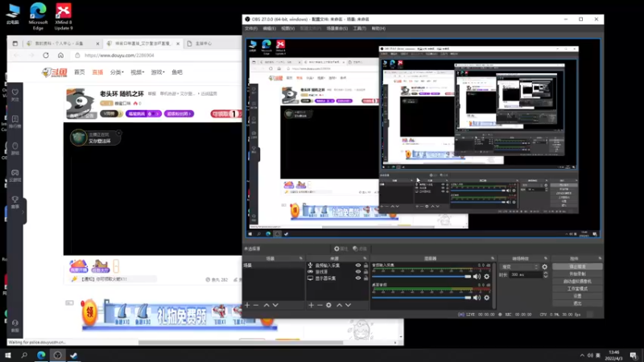Image resolution: width=644 pixels, height=362 pixels.
Task: Adjust 时长 300 ms duration stepper arrows
Action: point(546,274)
